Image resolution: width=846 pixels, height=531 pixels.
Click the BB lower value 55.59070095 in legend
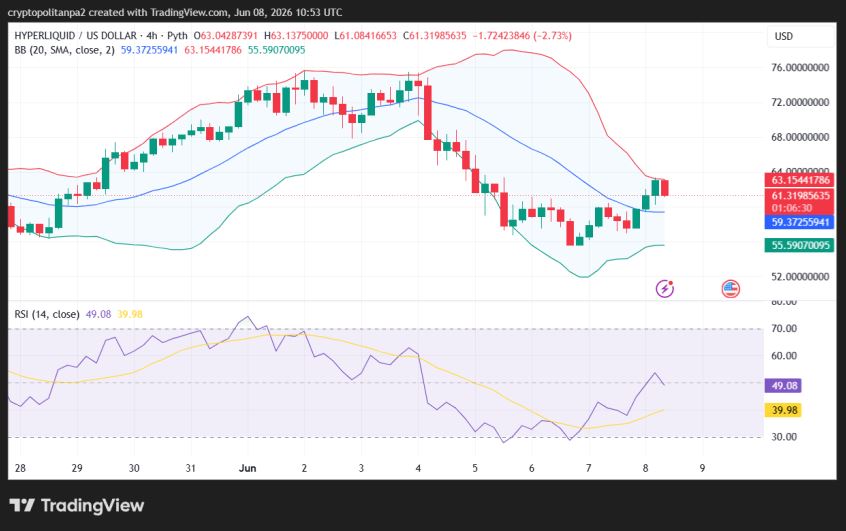pos(276,50)
